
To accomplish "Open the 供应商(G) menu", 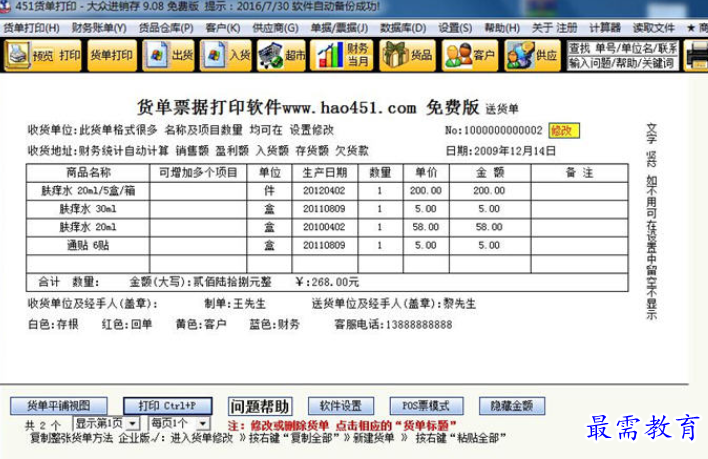I will pyautogui.click(x=275, y=28).
